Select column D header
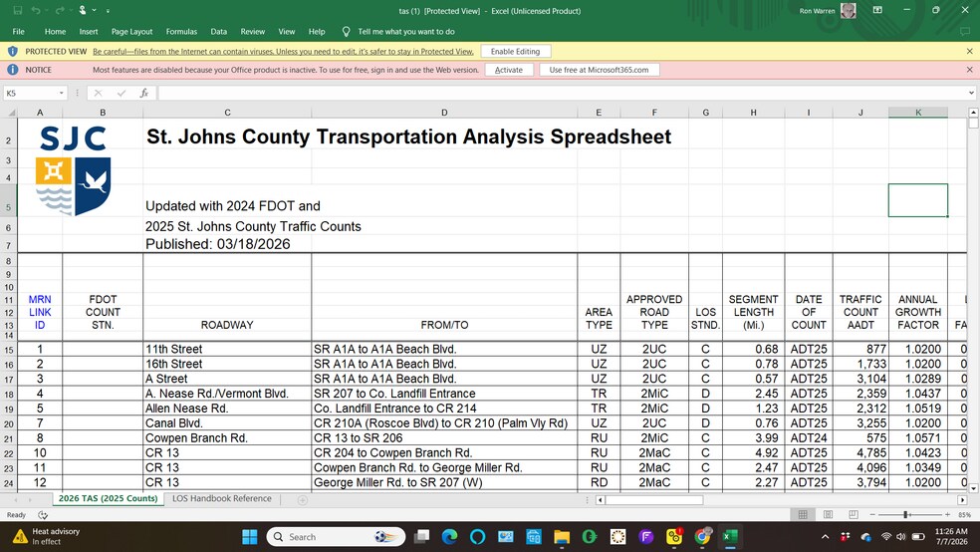The image size is (980, 552). 444,113
